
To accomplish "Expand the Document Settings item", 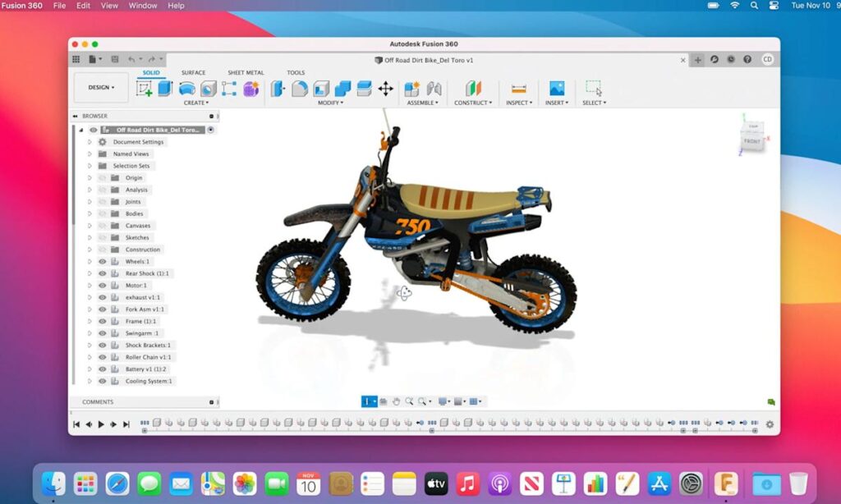I will click(90, 141).
